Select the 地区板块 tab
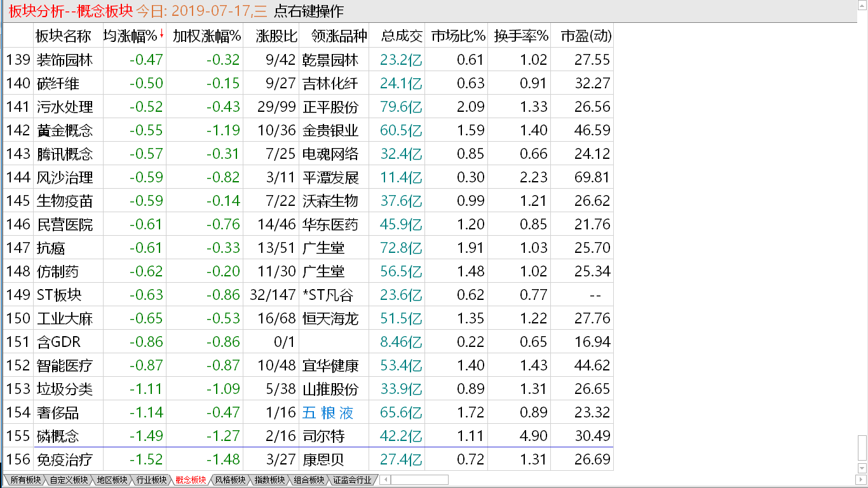Viewport: 868px width, 488px height. pyautogui.click(x=111, y=480)
